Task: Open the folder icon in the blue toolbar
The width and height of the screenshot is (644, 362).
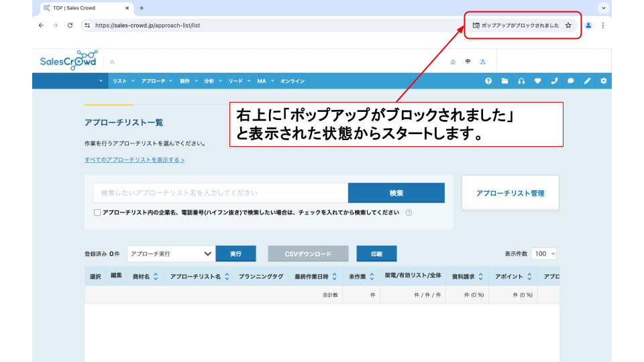Action: point(505,81)
